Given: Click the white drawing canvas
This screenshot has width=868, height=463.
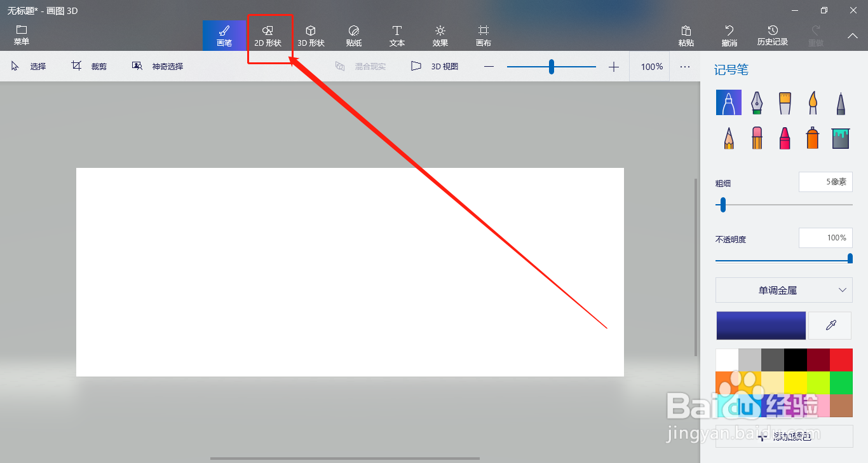Looking at the screenshot, I should pyautogui.click(x=350, y=272).
